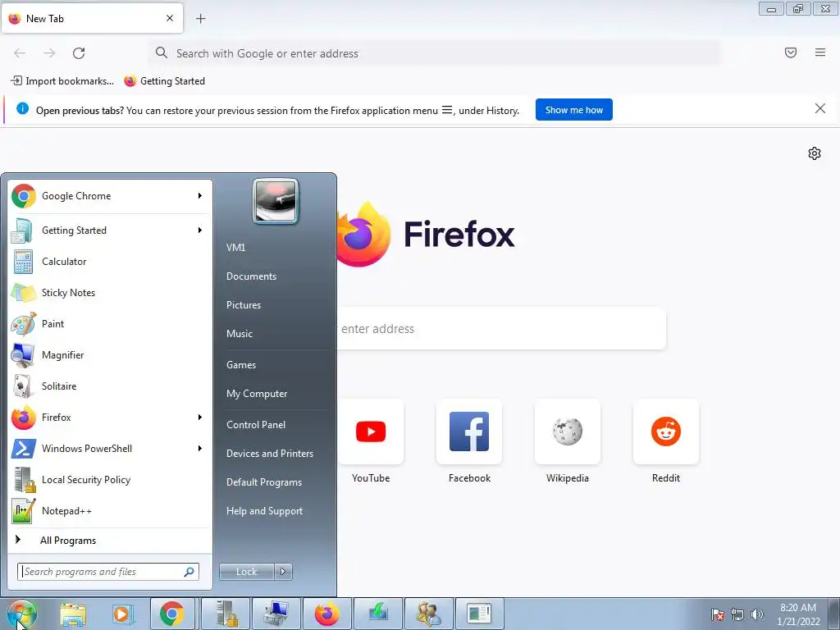This screenshot has width=840, height=630.
Task: Open Games folder
Action: (x=241, y=365)
